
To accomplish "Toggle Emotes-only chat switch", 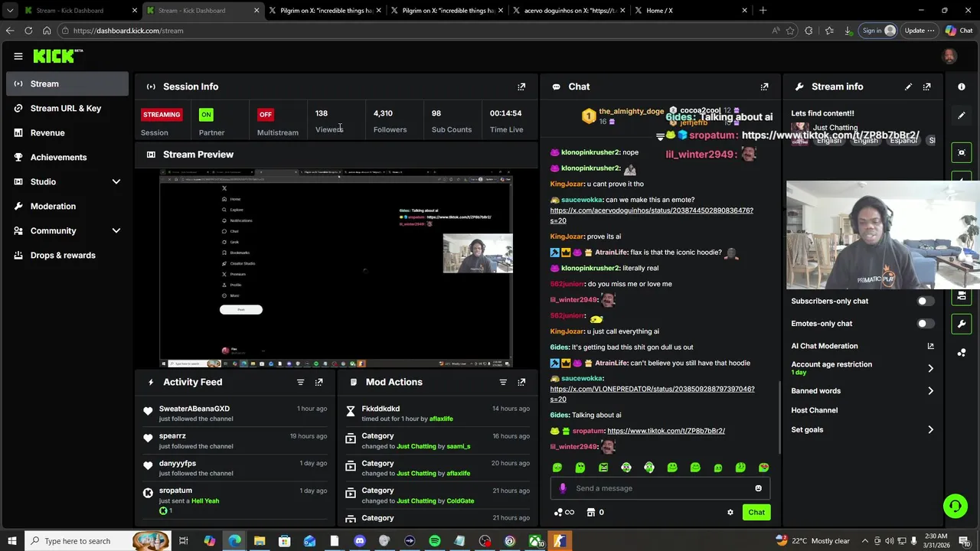I will pyautogui.click(x=926, y=323).
